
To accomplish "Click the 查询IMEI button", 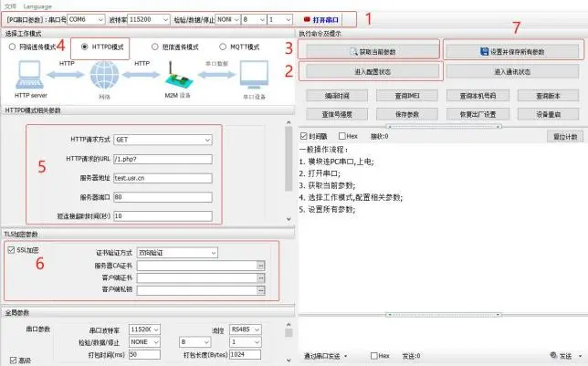I will (x=407, y=96).
